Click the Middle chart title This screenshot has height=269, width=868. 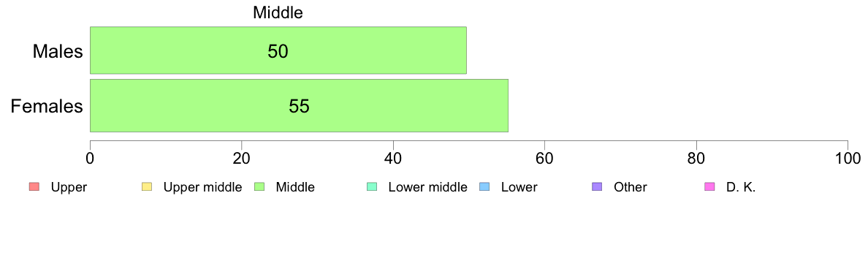pos(278,12)
